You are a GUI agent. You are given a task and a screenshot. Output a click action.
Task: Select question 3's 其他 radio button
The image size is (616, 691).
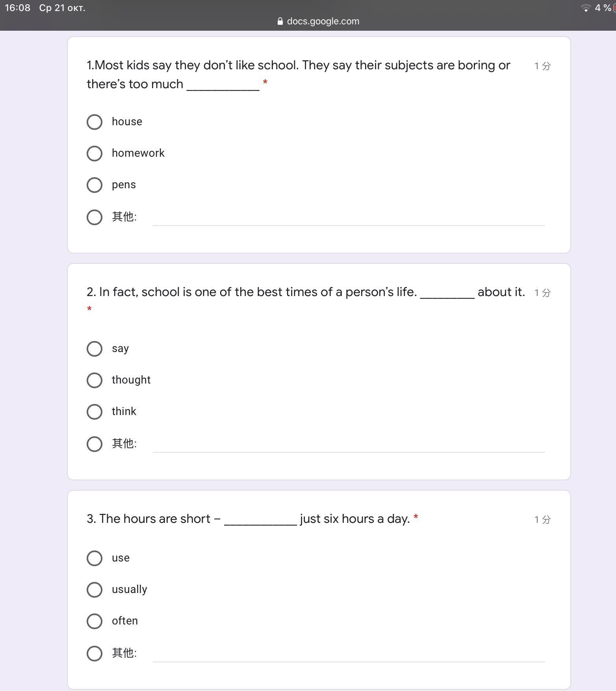click(95, 654)
